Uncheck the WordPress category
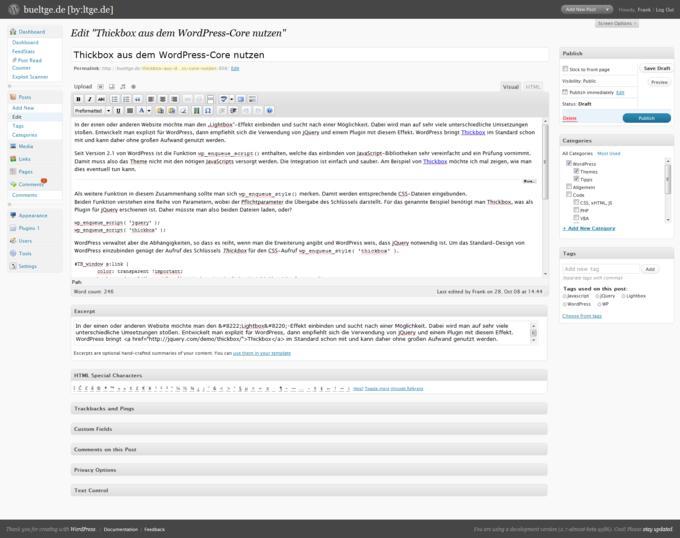Screen dimensions: 680x538 tap(569, 163)
